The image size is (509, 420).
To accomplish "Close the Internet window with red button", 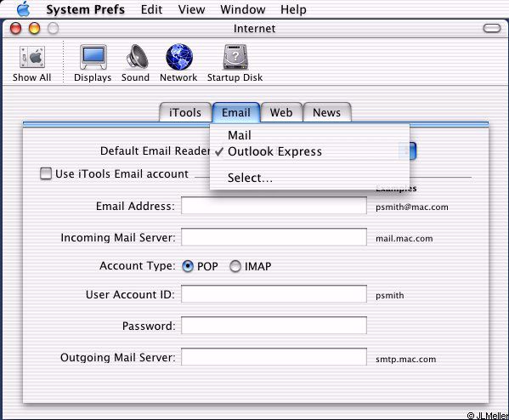I will click(x=15, y=28).
